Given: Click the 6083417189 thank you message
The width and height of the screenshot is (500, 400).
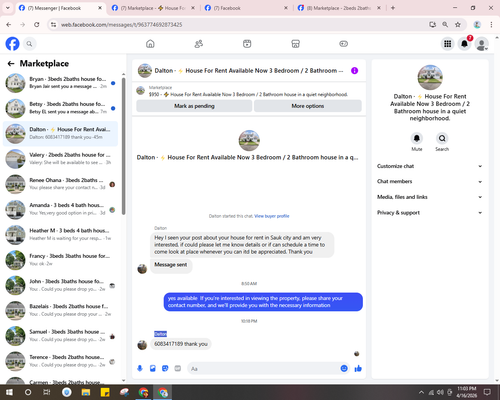Looking at the screenshot, I should pos(181,344).
